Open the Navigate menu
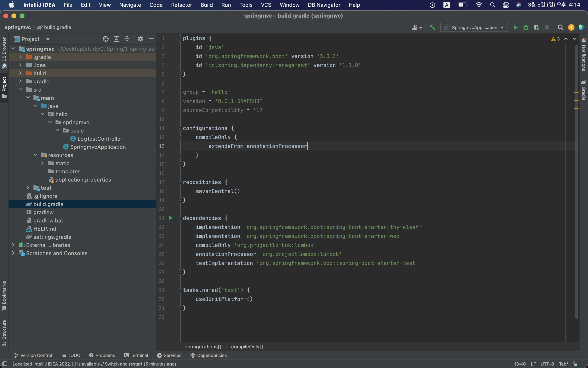The width and height of the screenshot is (588, 368). pyautogui.click(x=130, y=5)
